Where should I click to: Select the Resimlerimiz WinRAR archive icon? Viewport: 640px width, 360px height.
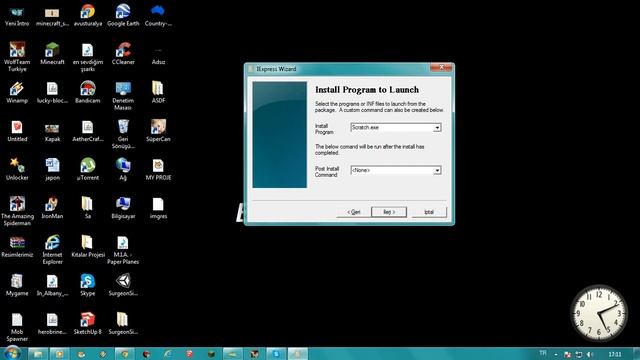pyautogui.click(x=17, y=247)
